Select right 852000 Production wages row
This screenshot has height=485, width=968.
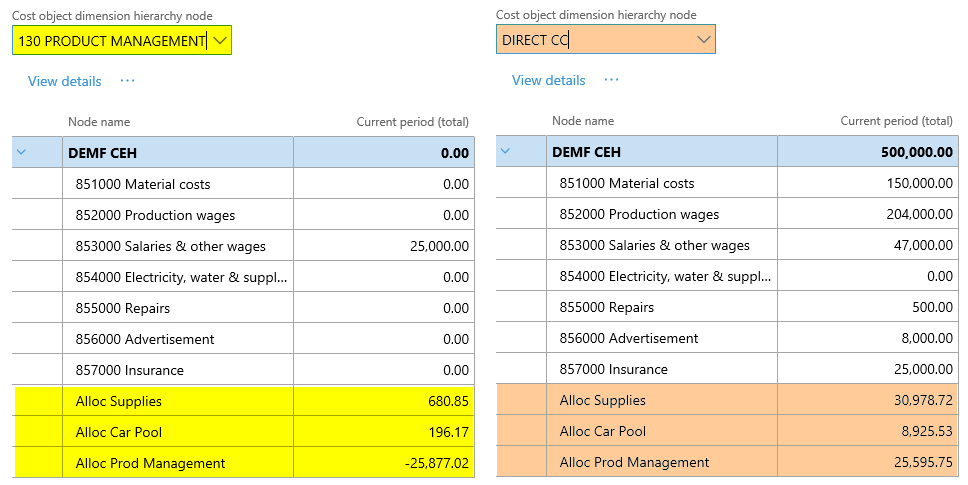638,214
